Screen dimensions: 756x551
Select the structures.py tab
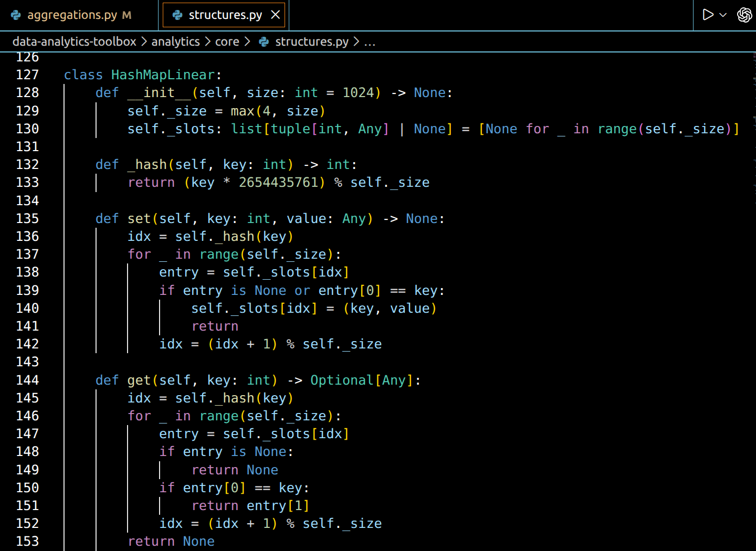[x=225, y=15]
